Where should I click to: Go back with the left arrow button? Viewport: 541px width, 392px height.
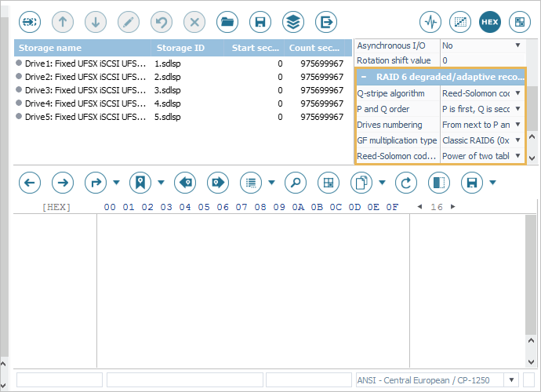(30, 183)
